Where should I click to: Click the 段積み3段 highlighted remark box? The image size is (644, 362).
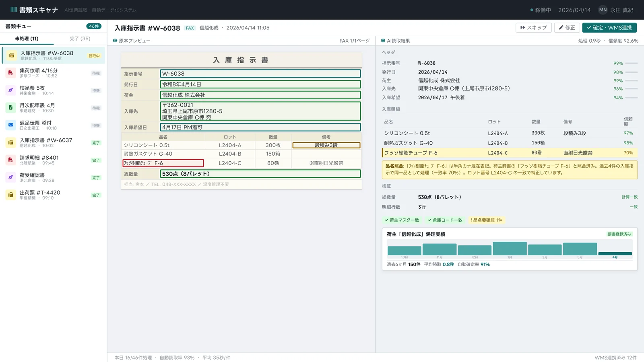[326, 145]
